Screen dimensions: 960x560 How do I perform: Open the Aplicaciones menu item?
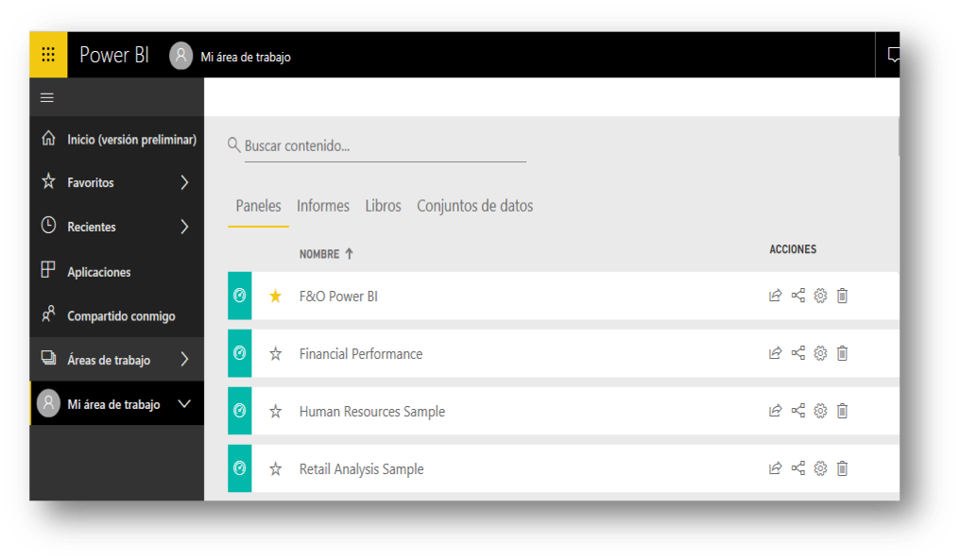[117, 272]
